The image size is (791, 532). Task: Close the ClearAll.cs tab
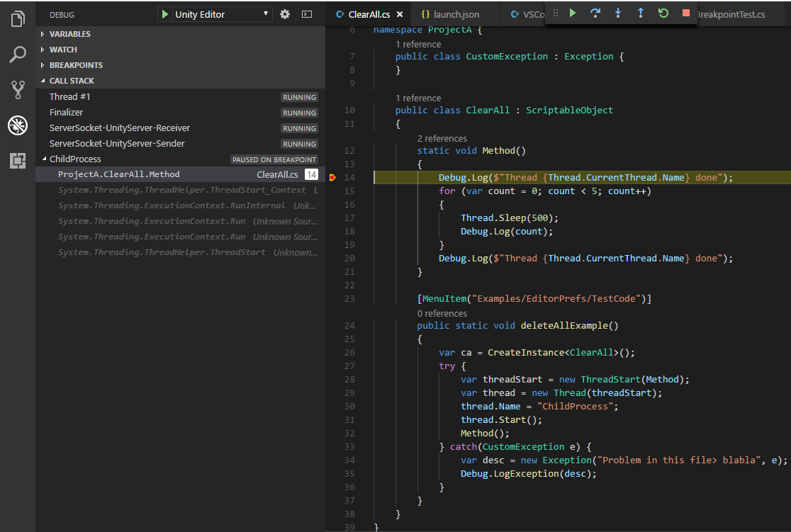tap(400, 14)
